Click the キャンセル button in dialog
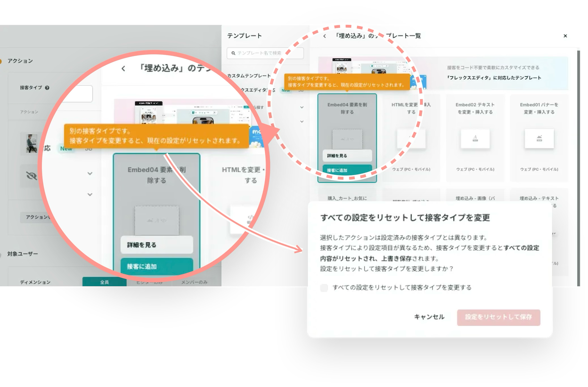 pyautogui.click(x=429, y=317)
